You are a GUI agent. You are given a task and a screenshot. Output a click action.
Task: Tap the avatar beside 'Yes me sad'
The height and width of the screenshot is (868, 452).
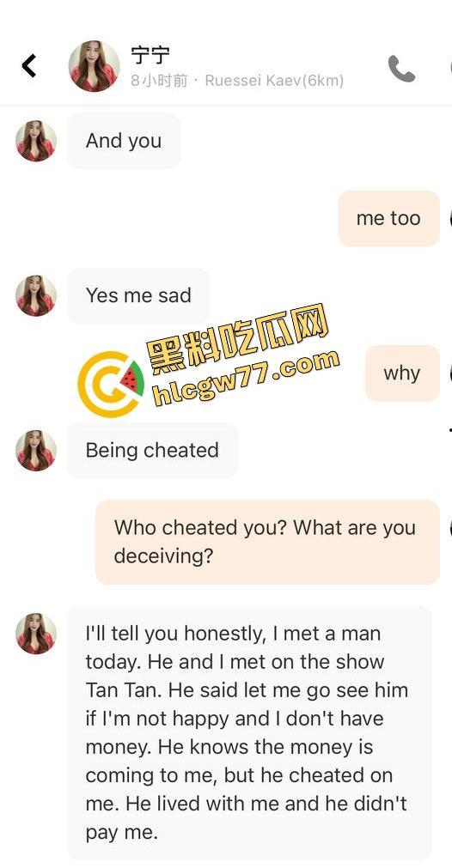coord(36,295)
